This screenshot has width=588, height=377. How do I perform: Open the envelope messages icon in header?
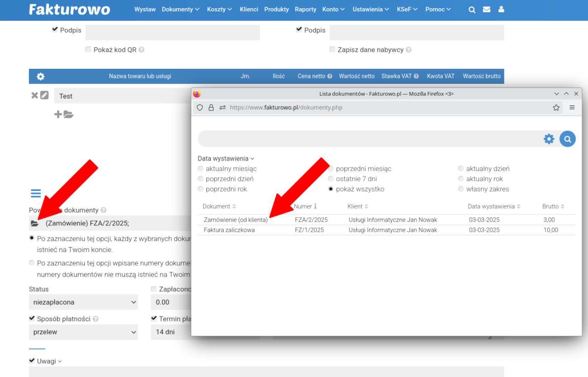click(x=487, y=10)
